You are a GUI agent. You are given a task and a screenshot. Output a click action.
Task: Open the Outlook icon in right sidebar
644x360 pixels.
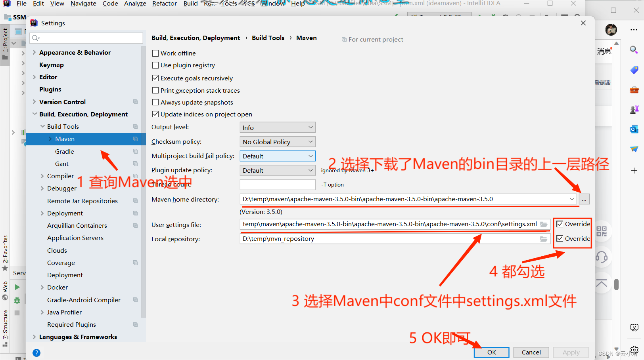(x=634, y=129)
